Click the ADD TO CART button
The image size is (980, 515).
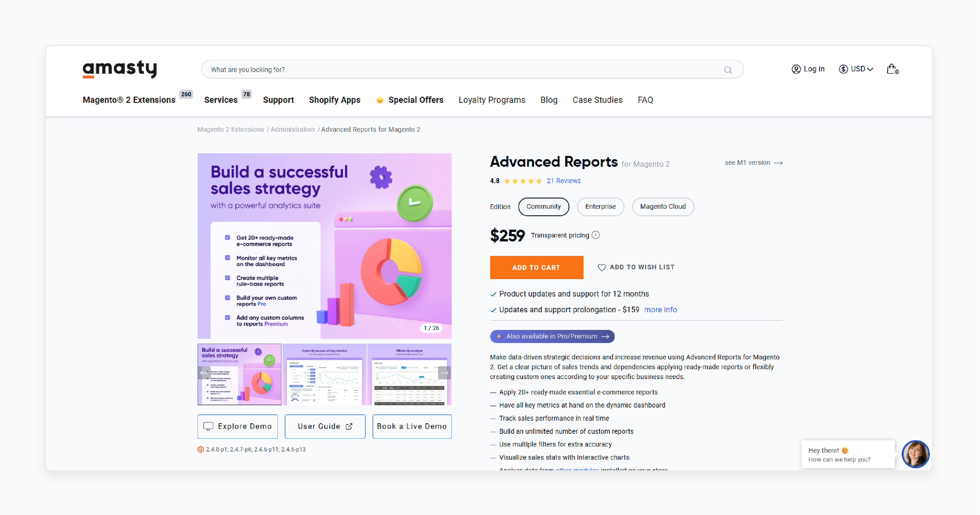536,267
